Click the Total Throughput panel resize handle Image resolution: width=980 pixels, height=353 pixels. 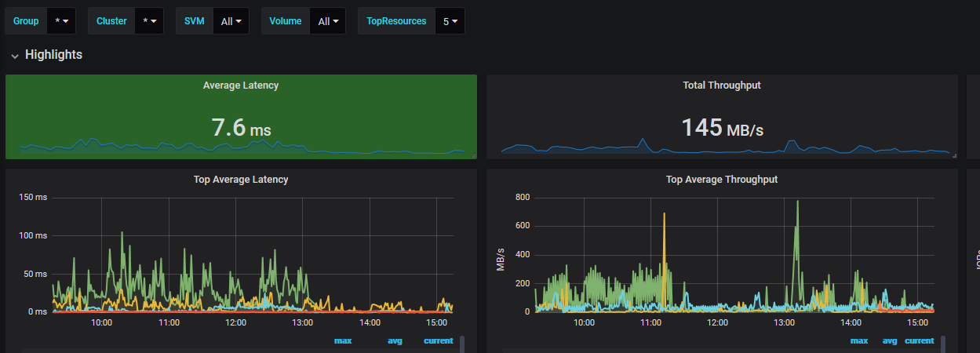click(x=954, y=156)
